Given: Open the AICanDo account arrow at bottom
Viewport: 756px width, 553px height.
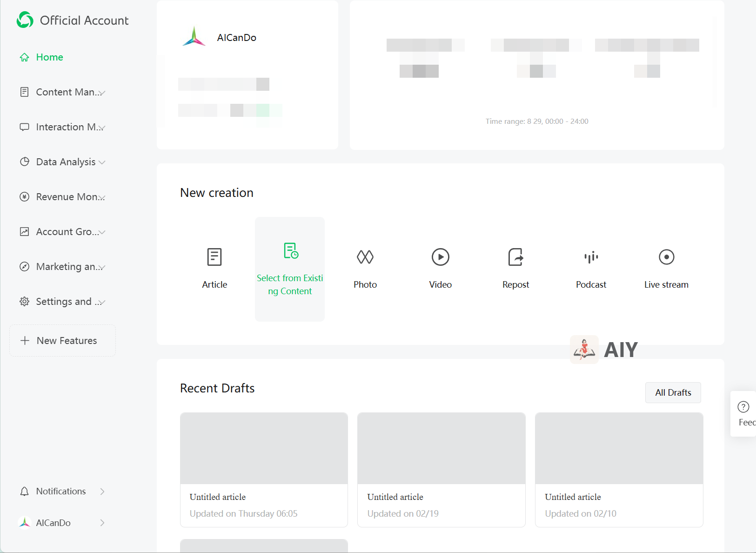Looking at the screenshot, I should pyautogui.click(x=102, y=523).
